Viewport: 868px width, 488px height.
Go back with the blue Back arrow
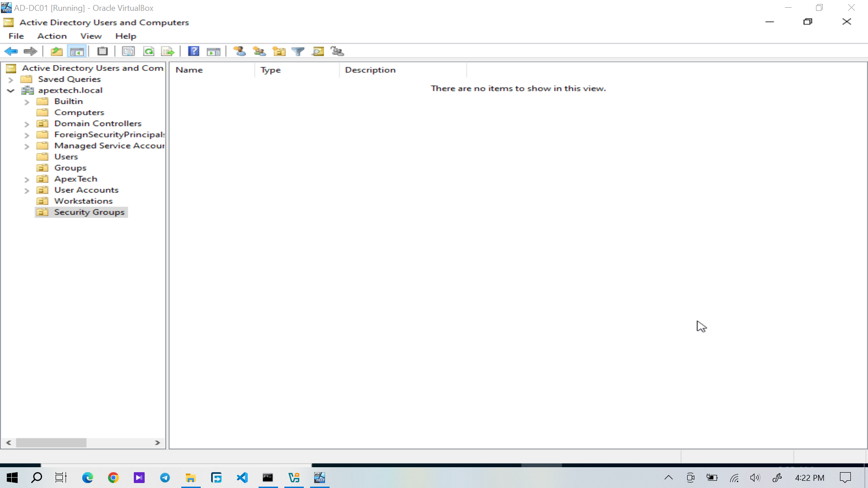click(11, 52)
